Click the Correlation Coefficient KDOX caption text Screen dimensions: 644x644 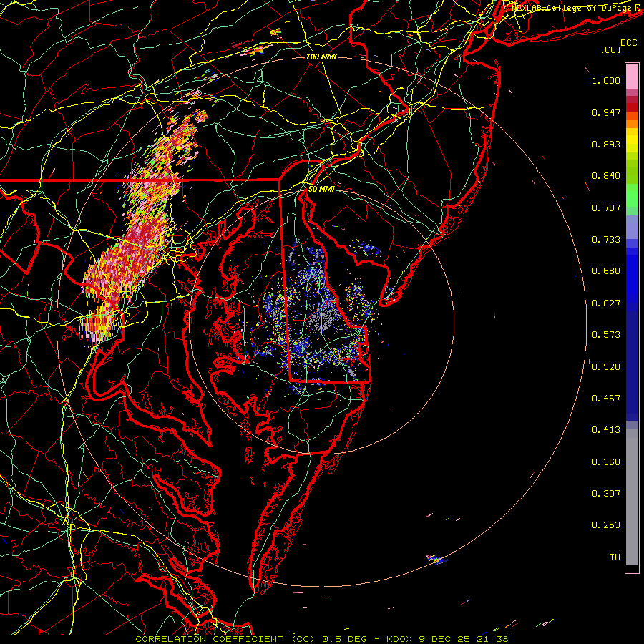322,639
